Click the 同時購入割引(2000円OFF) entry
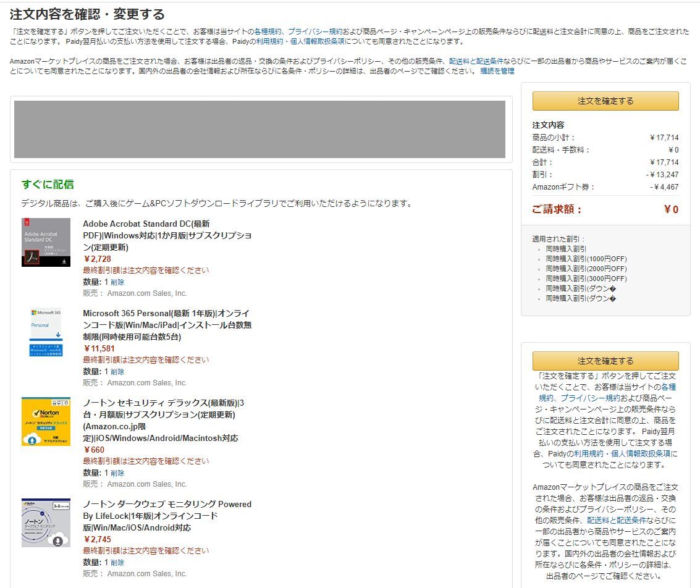700x588 pixels. tap(586, 269)
